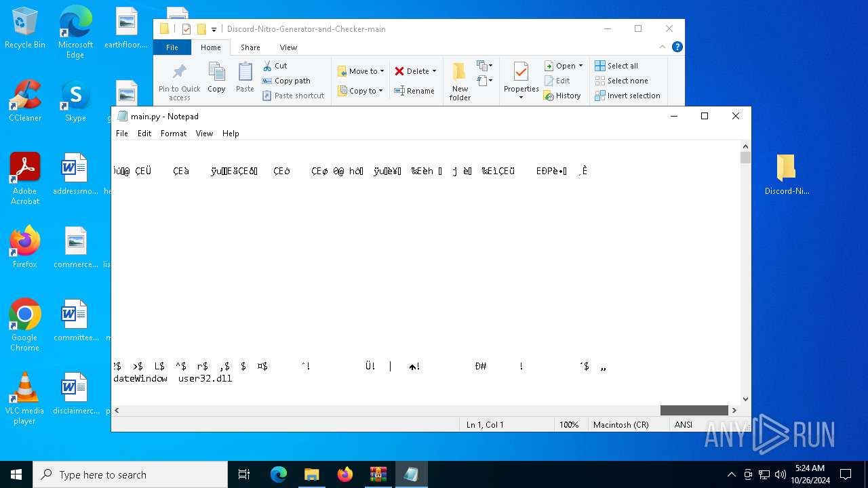Click Invert selection in ribbon
Viewport: 868px width, 488px height.
tap(627, 96)
